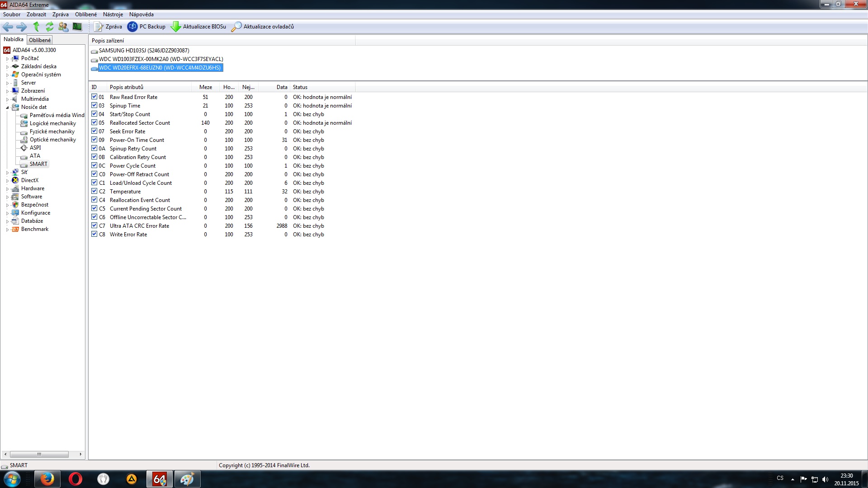Viewport: 868px width, 488px height.
Task: Select ATA item in the tree
Action: click(35, 156)
